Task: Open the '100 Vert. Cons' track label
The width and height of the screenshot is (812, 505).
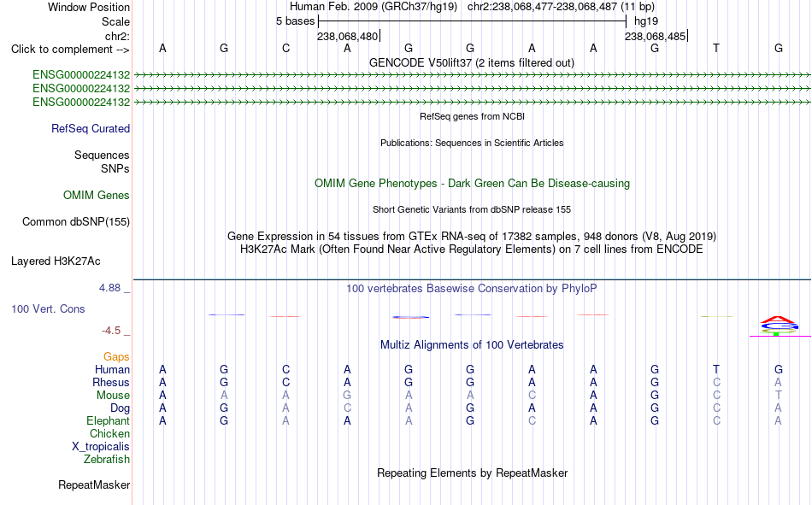Action: [48, 308]
